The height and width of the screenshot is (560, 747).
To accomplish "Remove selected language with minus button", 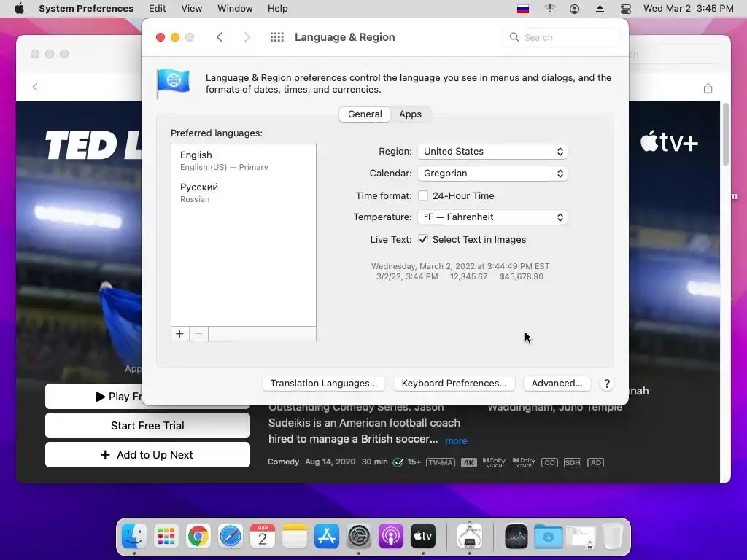I will point(198,334).
